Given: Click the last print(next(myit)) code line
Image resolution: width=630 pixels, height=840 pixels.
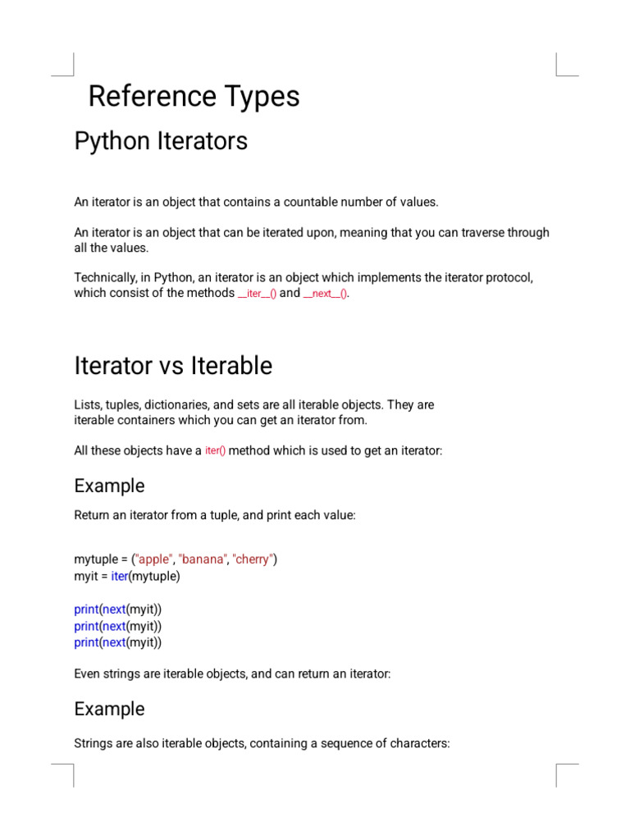Looking at the screenshot, I should [118, 642].
